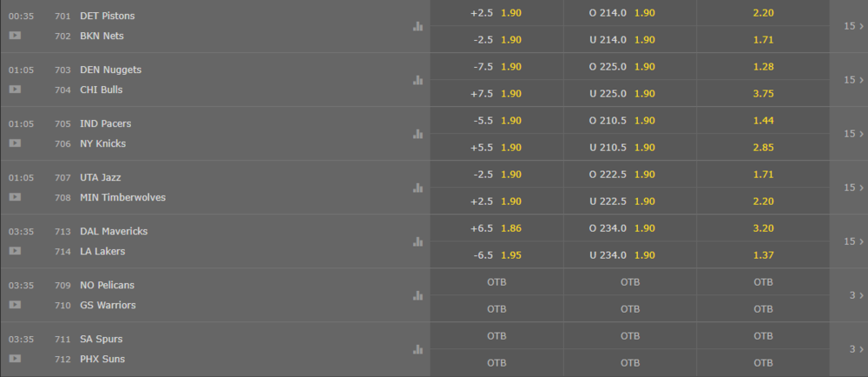Pick DAL Mavericks moneyline 3.20

pos(763,228)
